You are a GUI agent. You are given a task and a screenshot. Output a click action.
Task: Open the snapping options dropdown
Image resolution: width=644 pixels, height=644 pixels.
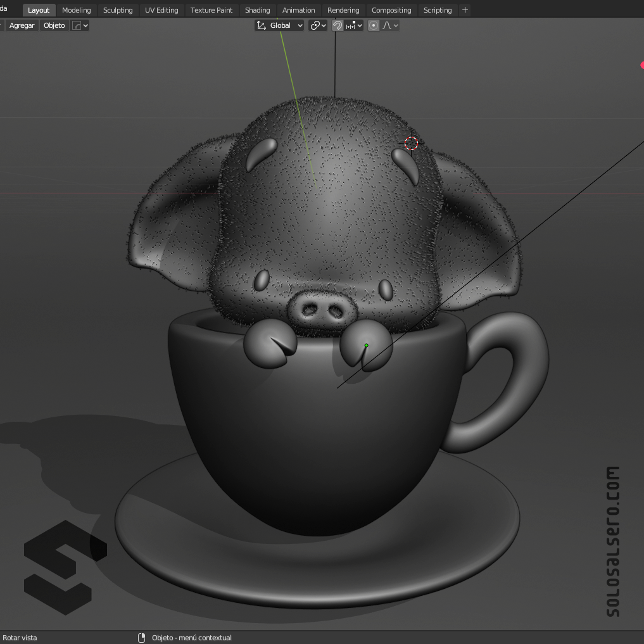pos(355,25)
